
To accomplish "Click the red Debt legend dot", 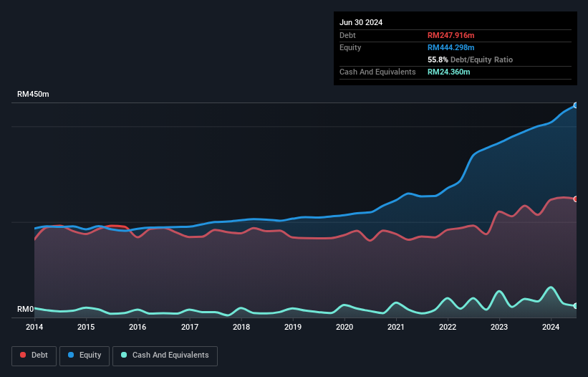I will (x=23, y=355).
